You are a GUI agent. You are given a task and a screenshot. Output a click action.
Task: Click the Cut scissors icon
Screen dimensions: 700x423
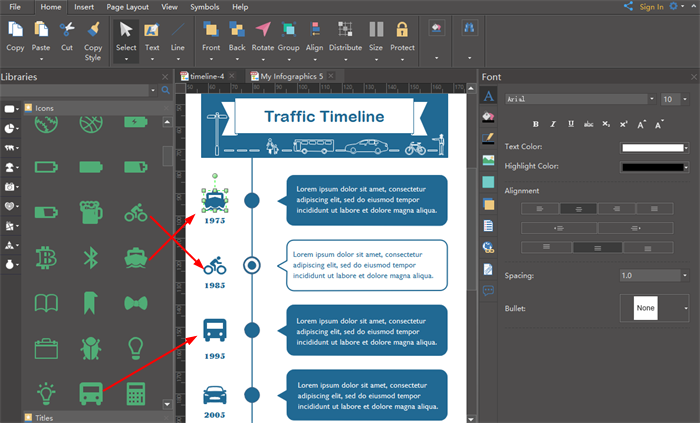coord(67,30)
